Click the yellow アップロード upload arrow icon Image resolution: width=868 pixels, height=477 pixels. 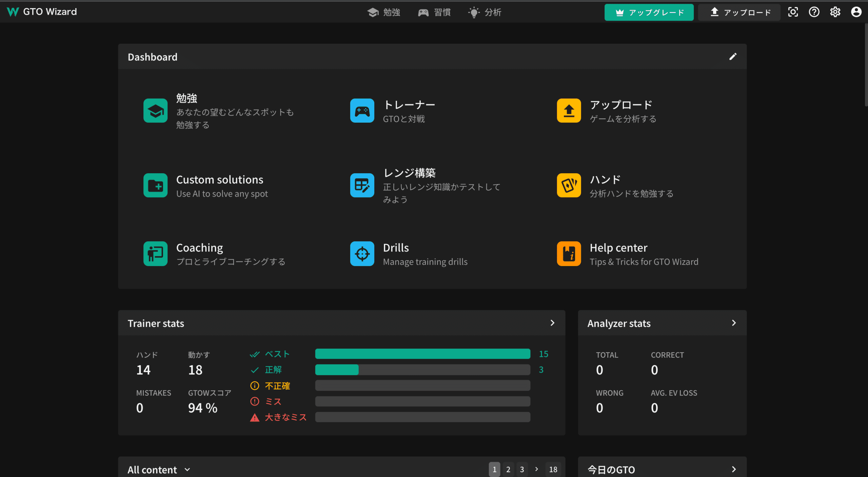tap(569, 111)
